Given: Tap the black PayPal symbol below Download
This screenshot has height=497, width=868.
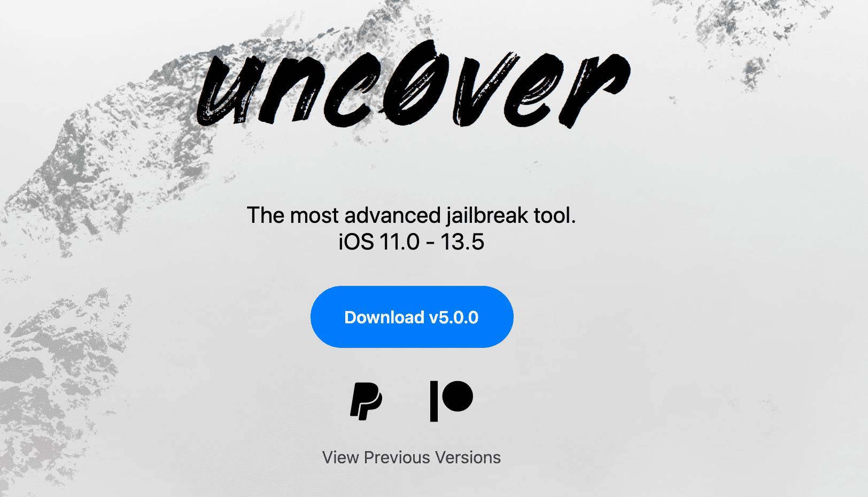Looking at the screenshot, I should (366, 401).
